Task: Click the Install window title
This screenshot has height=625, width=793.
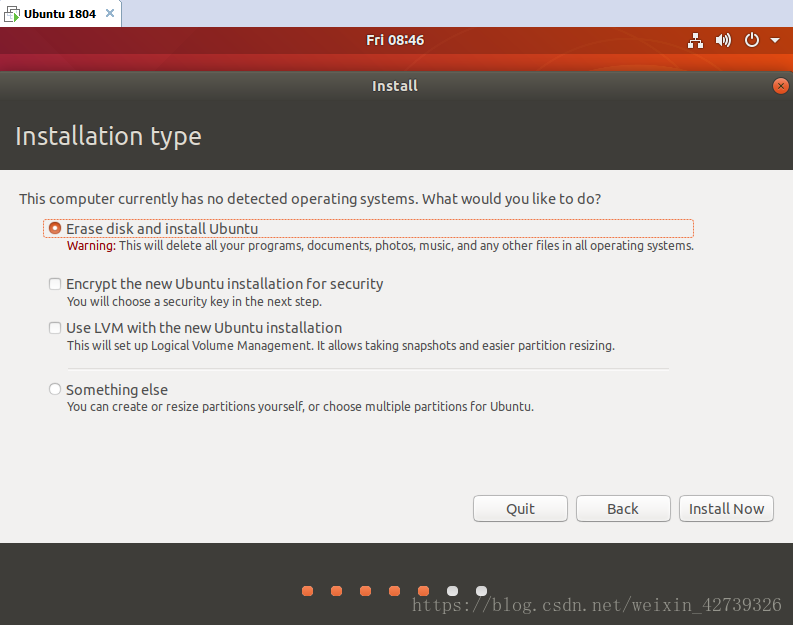Action: coord(395,86)
